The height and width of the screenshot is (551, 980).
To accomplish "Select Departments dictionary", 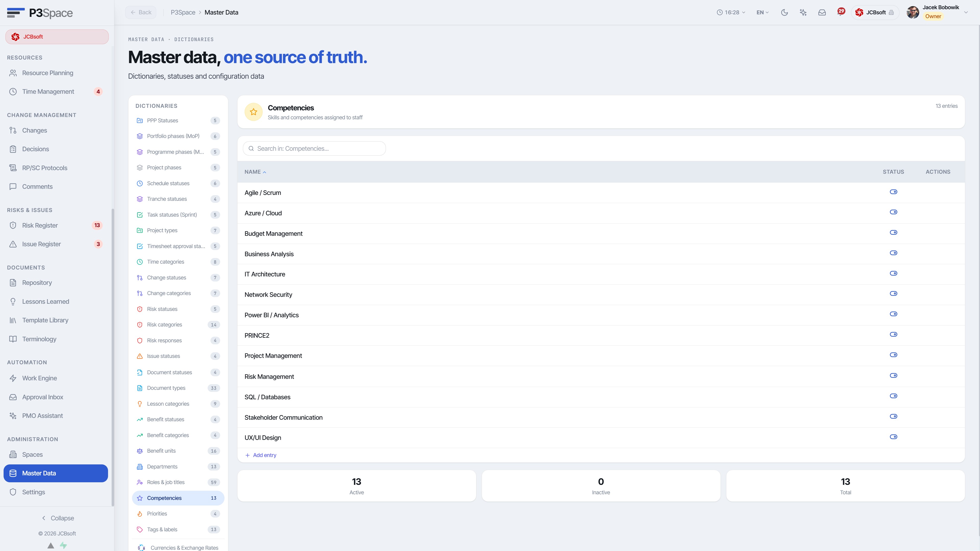I will [x=178, y=466].
